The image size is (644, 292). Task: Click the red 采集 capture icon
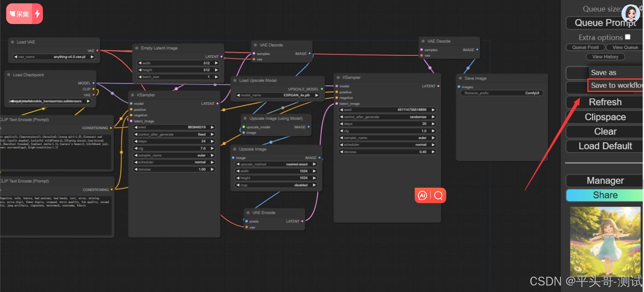tap(19, 14)
